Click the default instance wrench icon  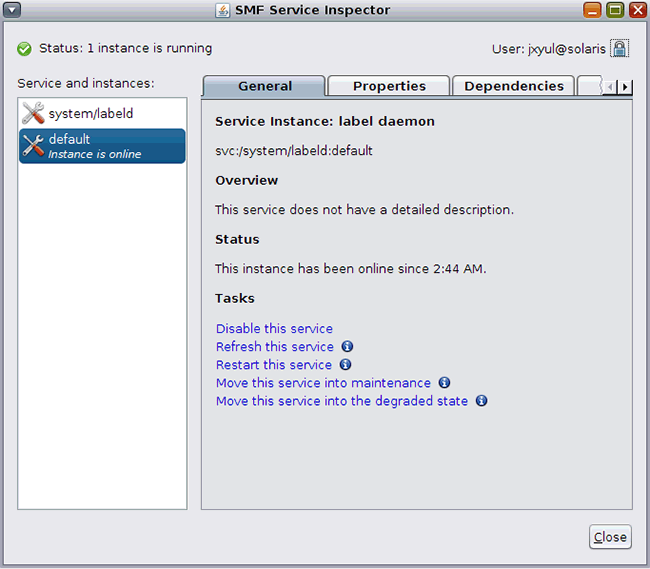click(33, 146)
